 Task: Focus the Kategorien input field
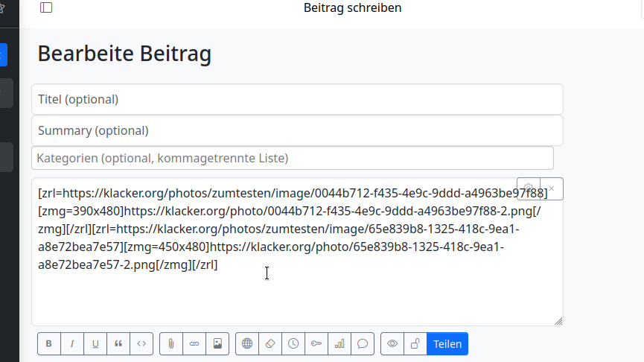[292, 158]
